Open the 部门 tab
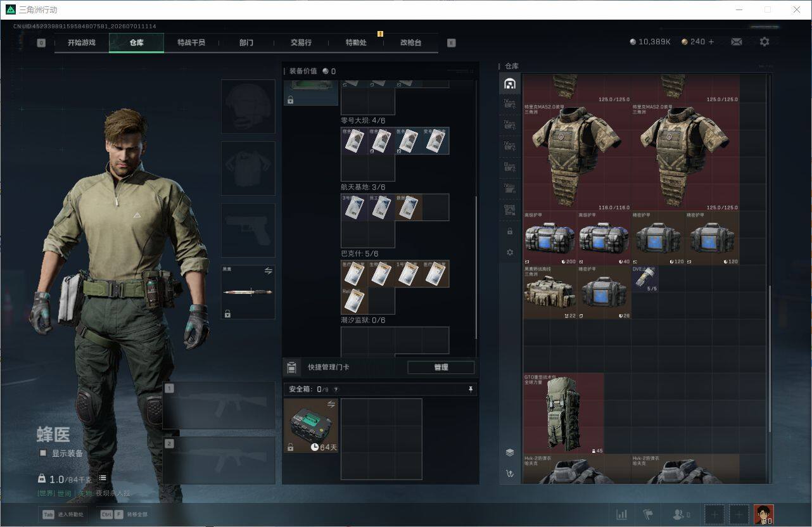Viewport: 812px width, 527px height. (246, 42)
